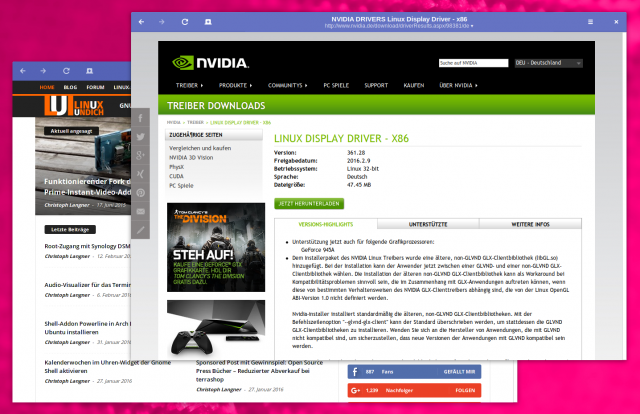Open the Root-Zugang mit Synology DSM article
Image resolution: width=640 pixels, height=414 pixels.
coord(87,246)
